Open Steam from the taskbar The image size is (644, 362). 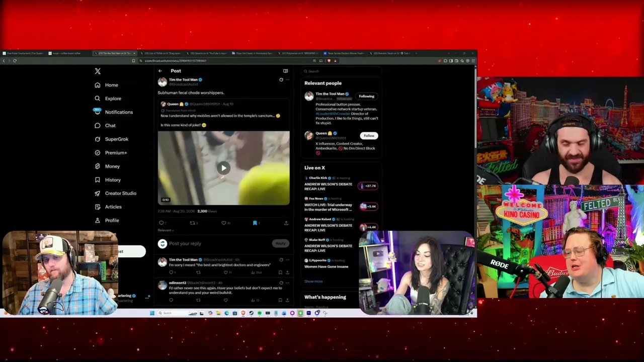[251, 313]
